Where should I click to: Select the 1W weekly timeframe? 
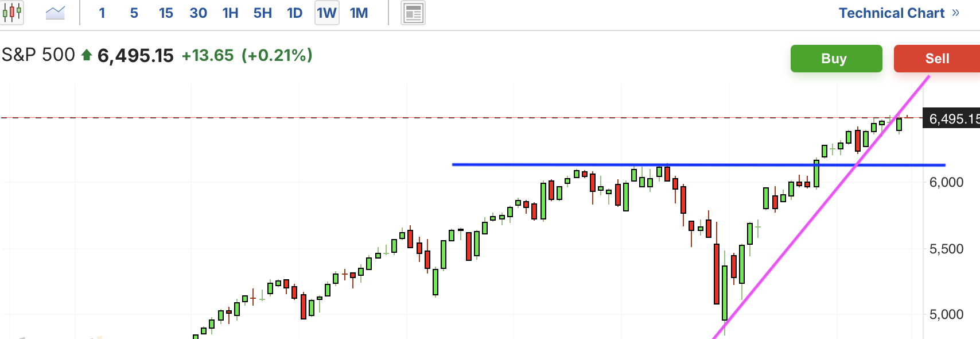326,13
